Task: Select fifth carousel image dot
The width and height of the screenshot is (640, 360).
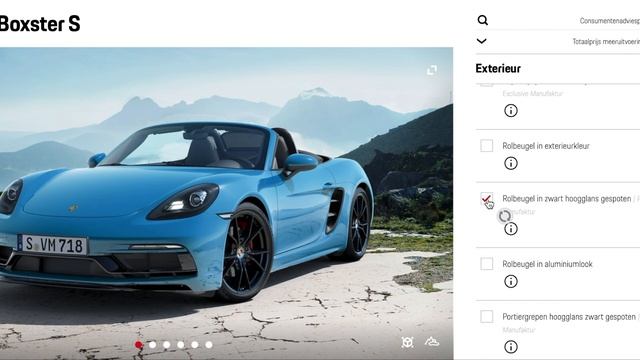Action: pyautogui.click(x=195, y=345)
